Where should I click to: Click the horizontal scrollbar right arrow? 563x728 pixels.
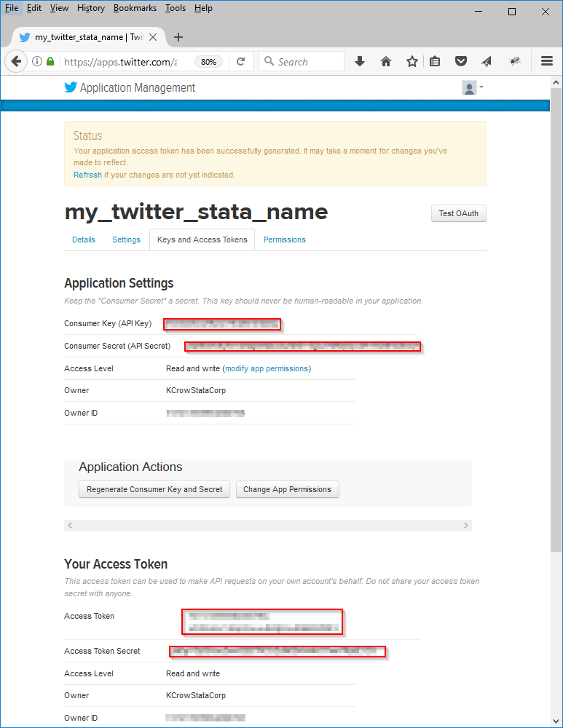tap(466, 525)
